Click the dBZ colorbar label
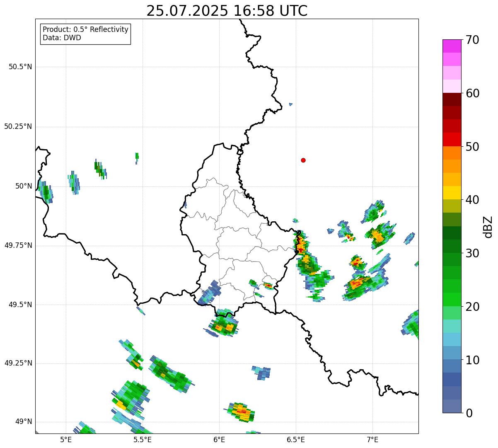498x448 pixels. click(x=488, y=227)
